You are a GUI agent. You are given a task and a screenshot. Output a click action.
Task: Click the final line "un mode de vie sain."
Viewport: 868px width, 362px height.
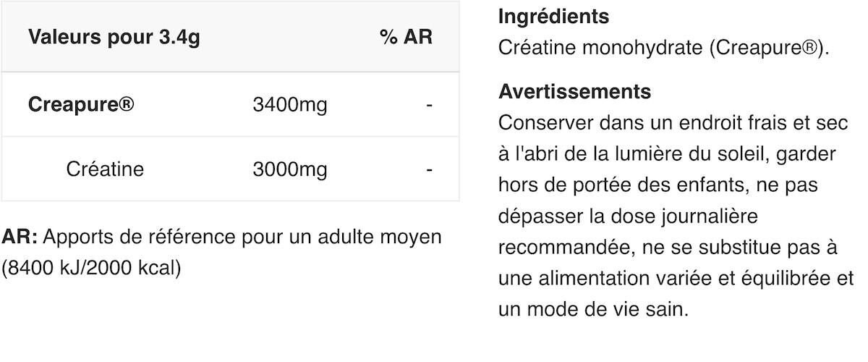click(593, 310)
